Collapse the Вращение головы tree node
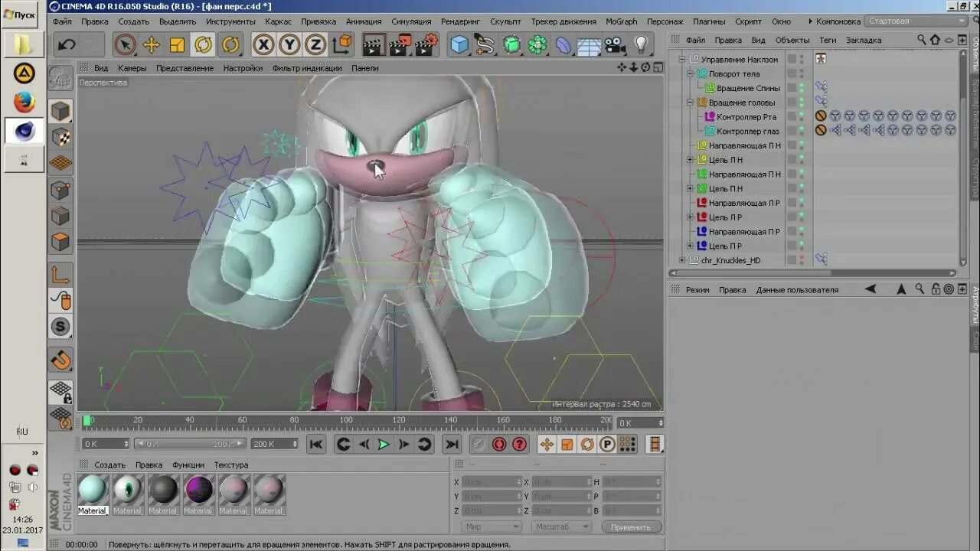The width and height of the screenshot is (980, 551). [690, 103]
